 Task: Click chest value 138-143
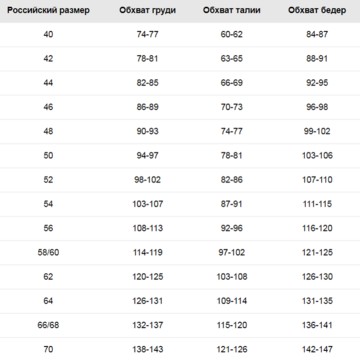tap(147, 349)
